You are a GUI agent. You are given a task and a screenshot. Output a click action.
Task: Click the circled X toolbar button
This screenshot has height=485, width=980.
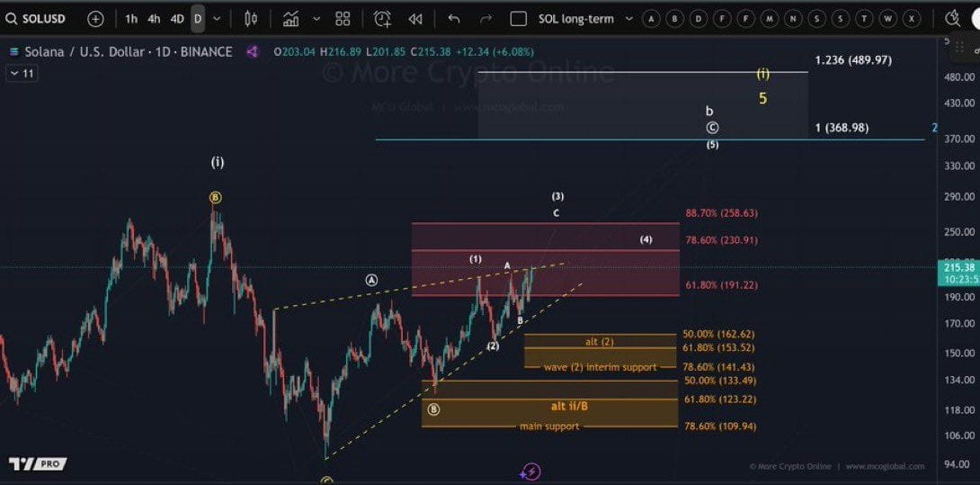pyautogui.click(x=912, y=19)
